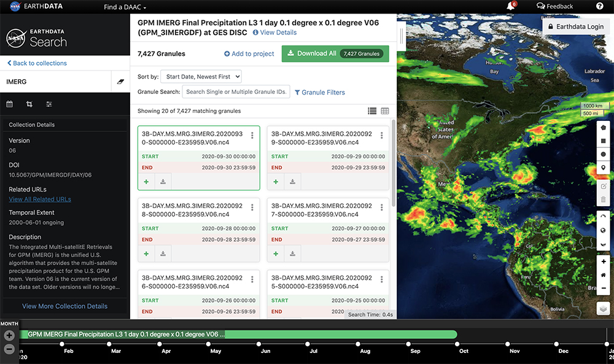
Task: Open View All Related URLs
Action: (40, 199)
